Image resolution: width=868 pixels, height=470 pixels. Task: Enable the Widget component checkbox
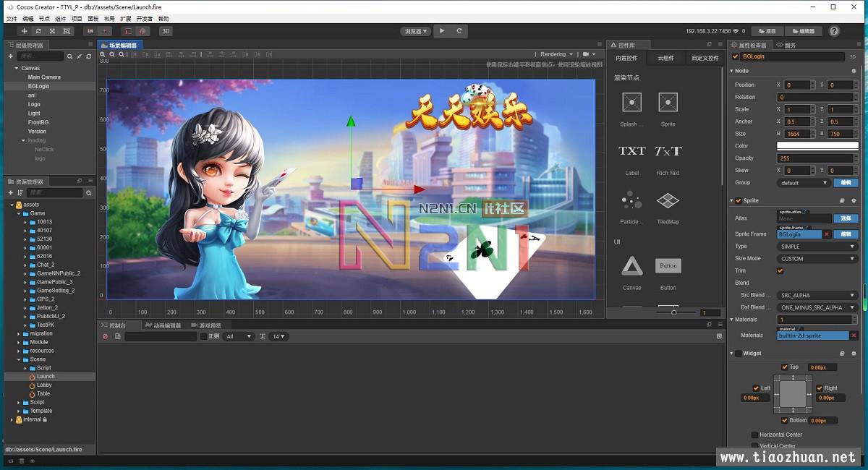pyautogui.click(x=739, y=354)
